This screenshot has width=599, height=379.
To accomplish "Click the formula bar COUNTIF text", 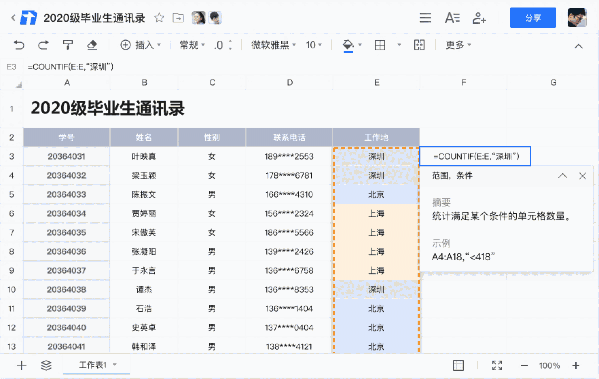I will (x=71, y=67).
